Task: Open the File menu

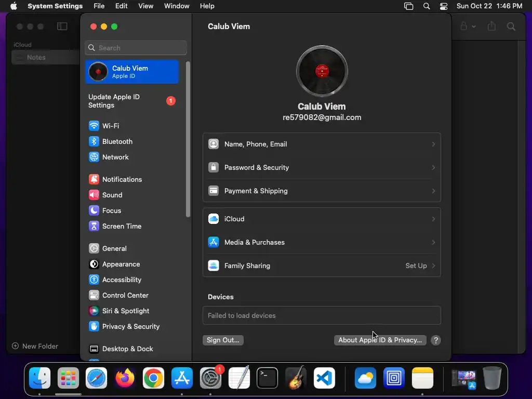Action: (x=99, y=6)
